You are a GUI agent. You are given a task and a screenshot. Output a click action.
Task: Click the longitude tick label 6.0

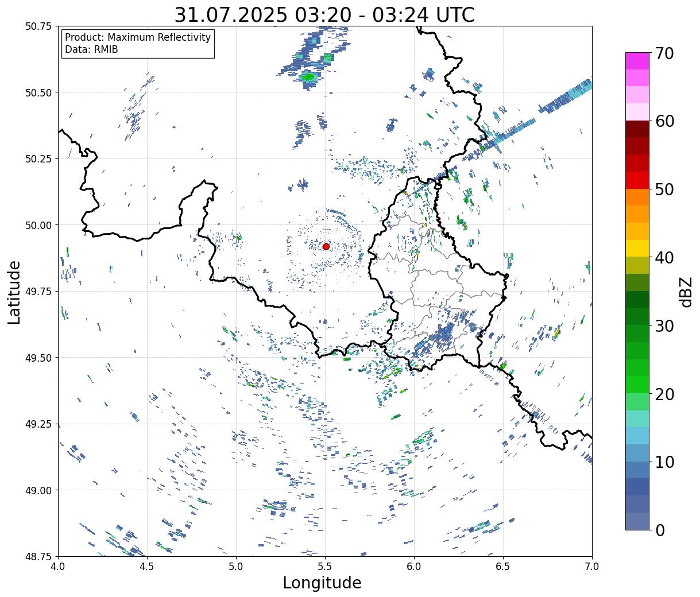[x=414, y=567]
